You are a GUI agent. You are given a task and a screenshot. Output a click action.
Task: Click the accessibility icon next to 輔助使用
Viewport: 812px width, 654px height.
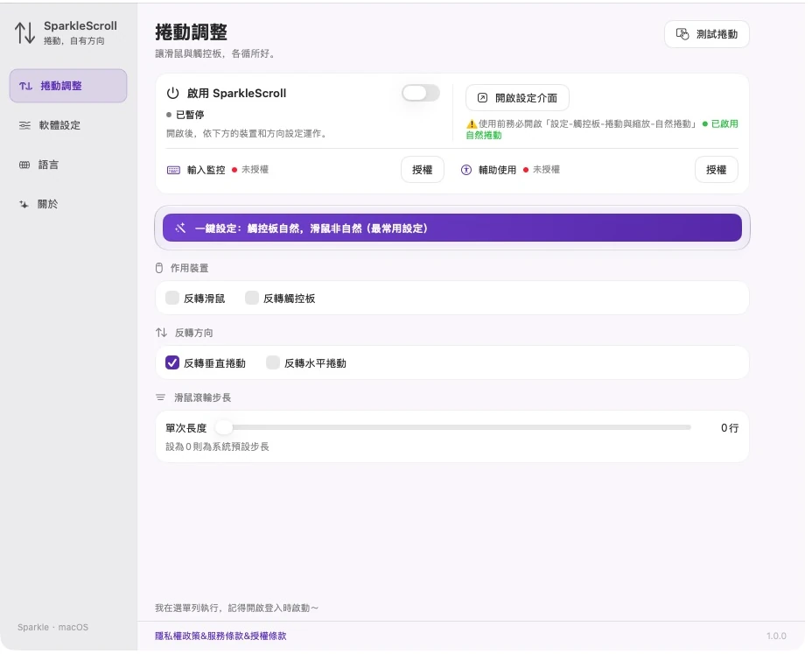tap(466, 170)
